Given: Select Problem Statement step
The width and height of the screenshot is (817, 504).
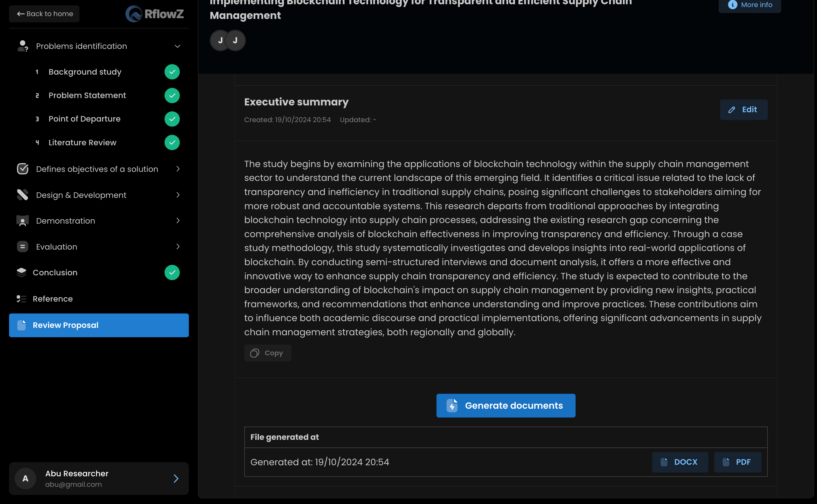Looking at the screenshot, I should pyautogui.click(x=87, y=95).
